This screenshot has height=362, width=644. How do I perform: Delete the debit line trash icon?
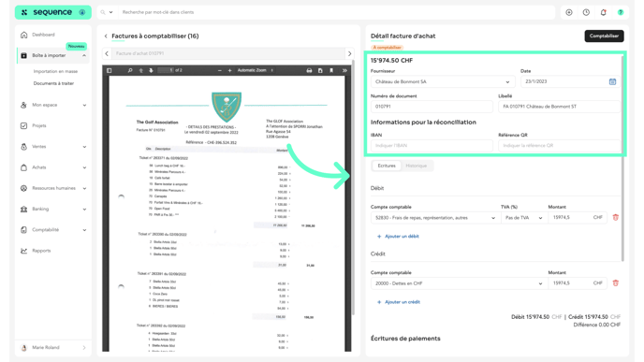615,218
